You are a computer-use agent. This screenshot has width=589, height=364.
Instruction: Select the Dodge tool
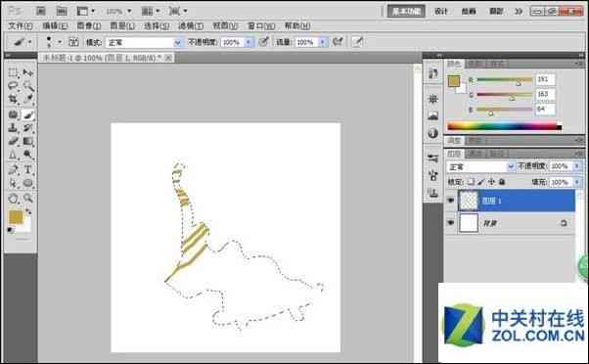[x=27, y=155]
